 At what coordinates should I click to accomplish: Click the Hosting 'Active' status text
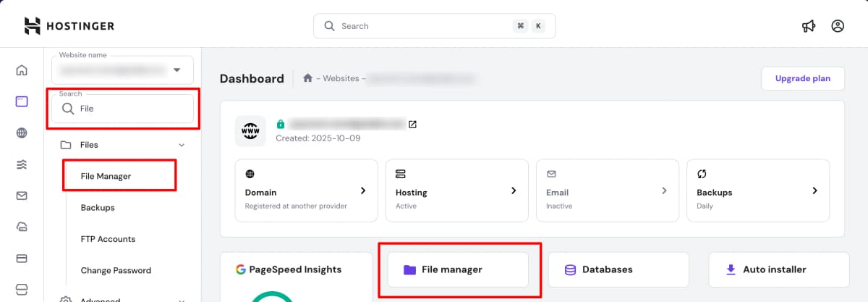coord(407,206)
